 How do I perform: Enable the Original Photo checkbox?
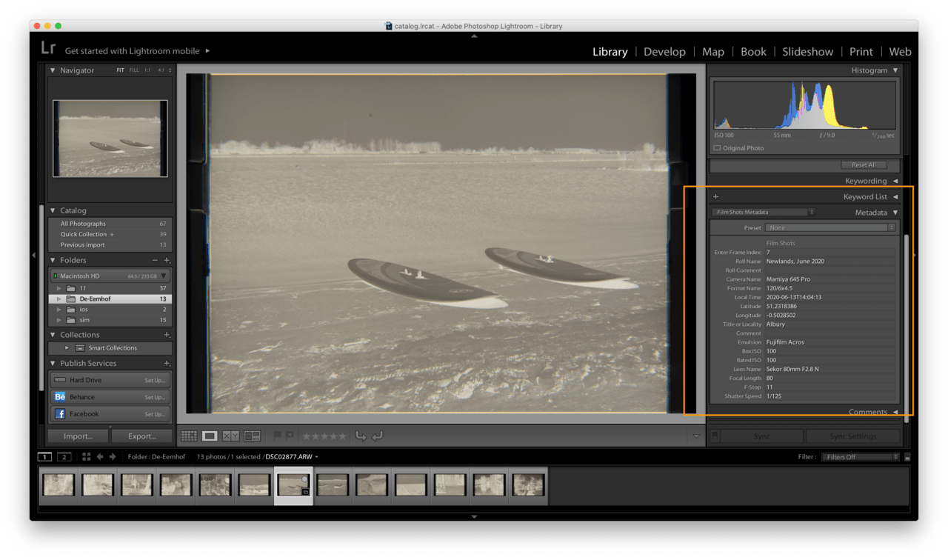[x=717, y=148]
